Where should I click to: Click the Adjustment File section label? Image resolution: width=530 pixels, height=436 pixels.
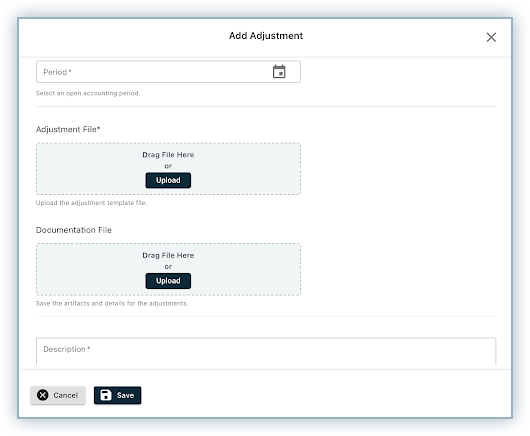click(x=68, y=129)
